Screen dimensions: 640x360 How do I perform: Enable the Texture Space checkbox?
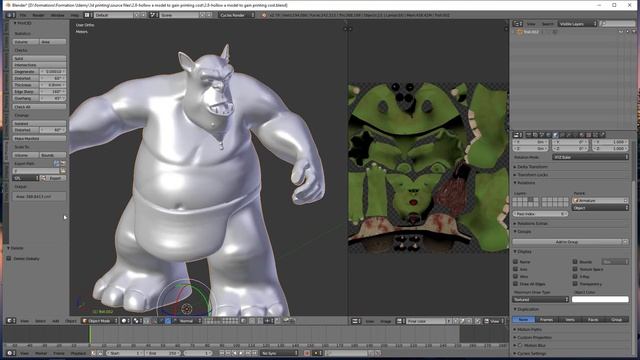575,269
